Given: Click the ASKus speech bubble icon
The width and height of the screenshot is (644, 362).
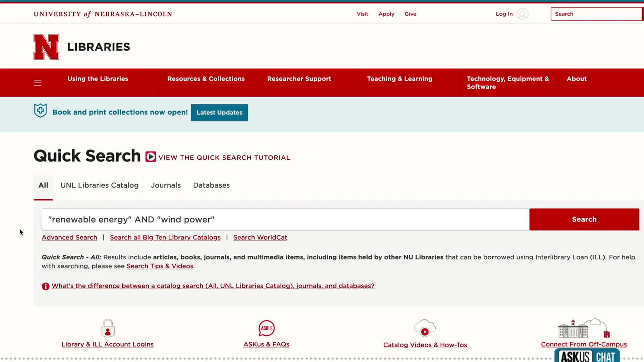Looking at the screenshot, I should pos(266,328).
